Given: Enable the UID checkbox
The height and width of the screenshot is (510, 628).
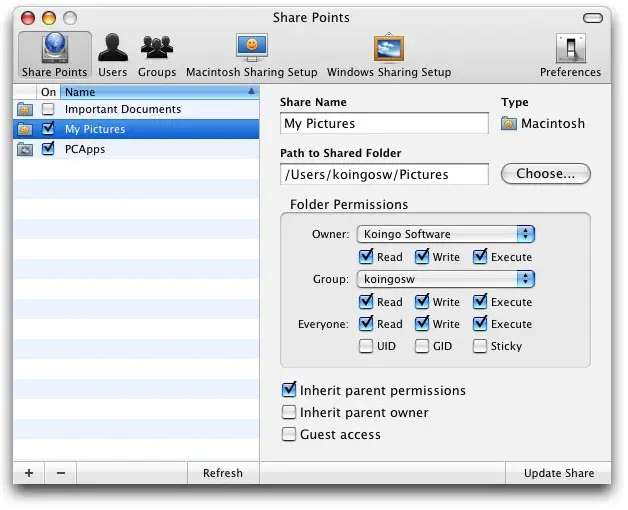Looking at the screenshot, I should [366, 346].
